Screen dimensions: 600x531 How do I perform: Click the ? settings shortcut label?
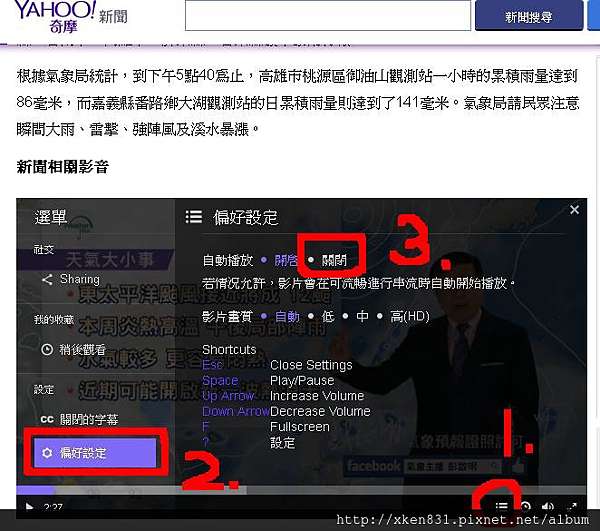(x=205, y=443)
